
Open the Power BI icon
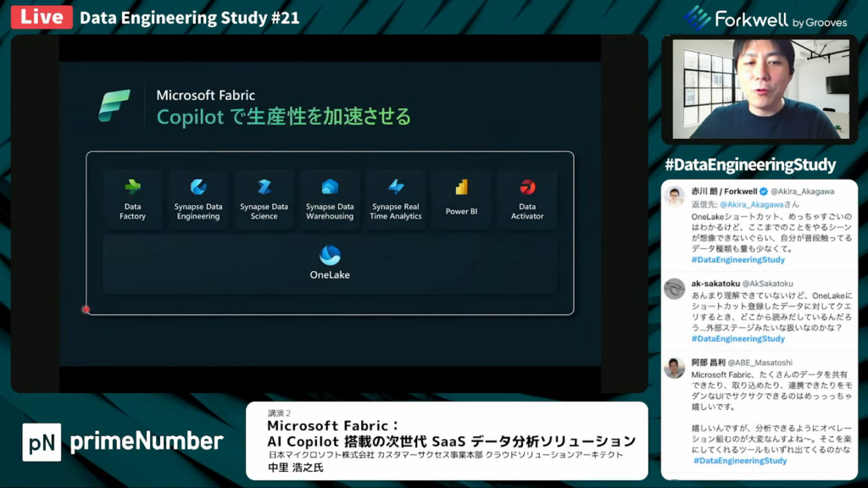461,188
